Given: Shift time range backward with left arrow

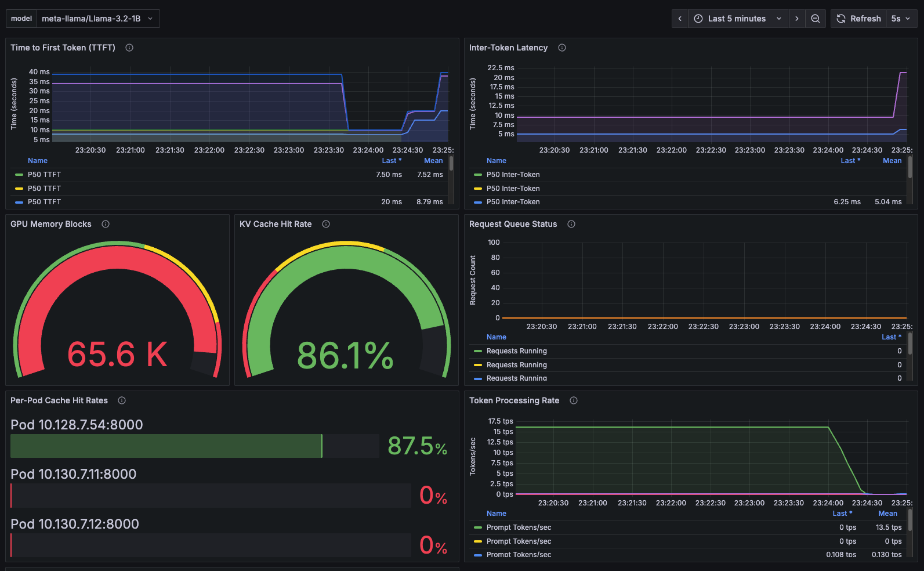Looking at the screenshot, I should [x=680, y=19].
